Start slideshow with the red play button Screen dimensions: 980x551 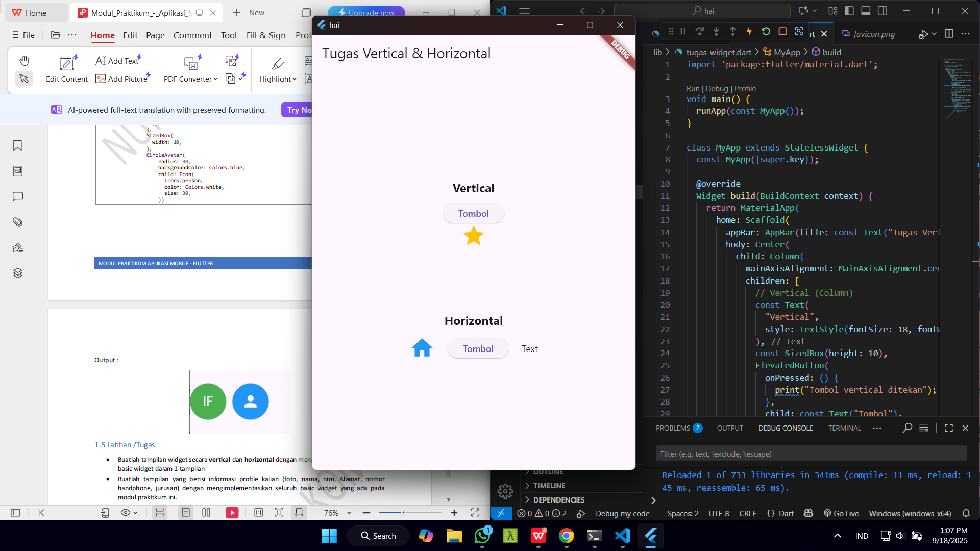(x=232, y=513)
